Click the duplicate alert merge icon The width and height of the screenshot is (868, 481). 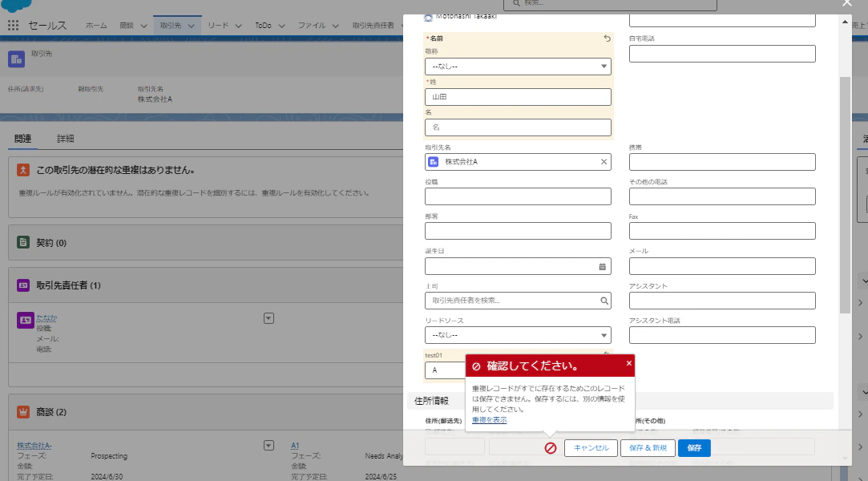pyautogui.click(x=23, y=170)
